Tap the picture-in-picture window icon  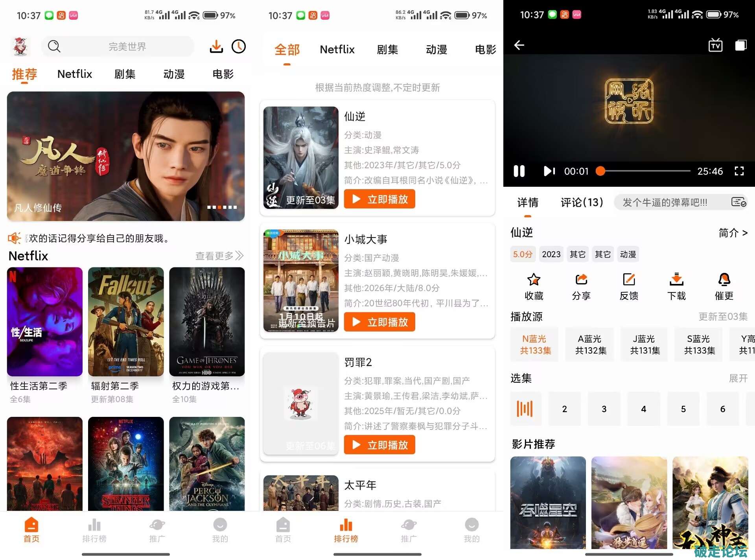coord(741,45)
